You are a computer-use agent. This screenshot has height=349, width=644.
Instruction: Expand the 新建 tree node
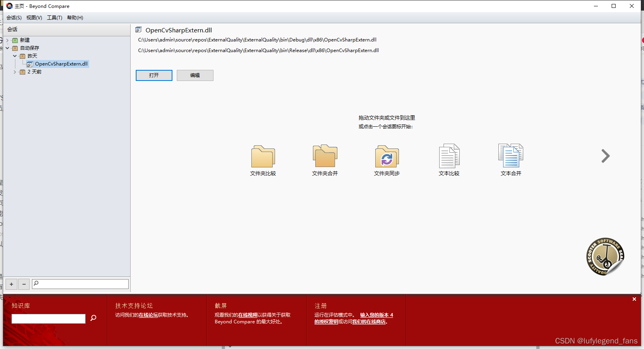point(7,40)
